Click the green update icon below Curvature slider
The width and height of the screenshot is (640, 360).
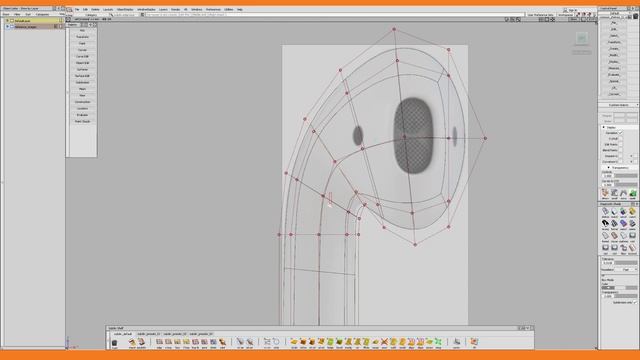coord(633,193)
